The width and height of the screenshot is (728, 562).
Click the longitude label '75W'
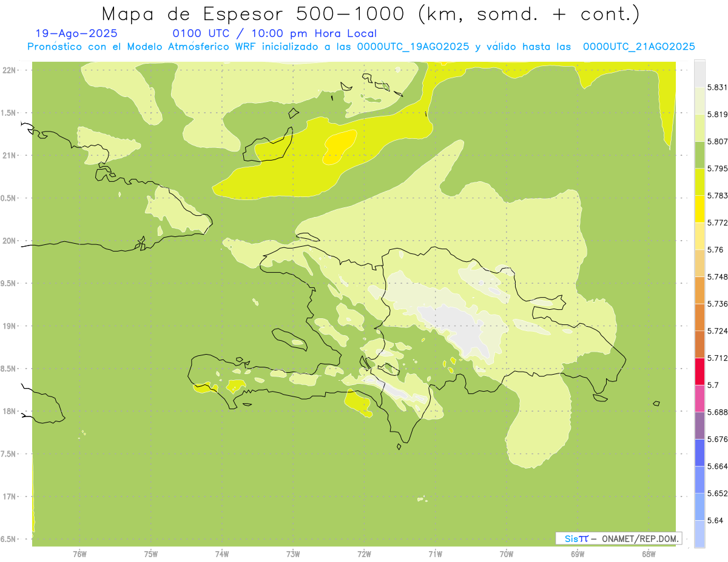coord(151,554)
